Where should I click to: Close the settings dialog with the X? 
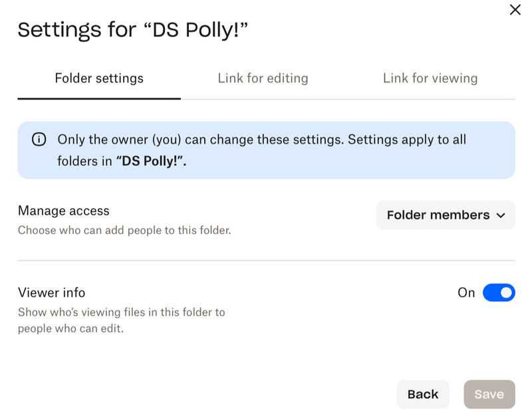[x=515, y=10]
